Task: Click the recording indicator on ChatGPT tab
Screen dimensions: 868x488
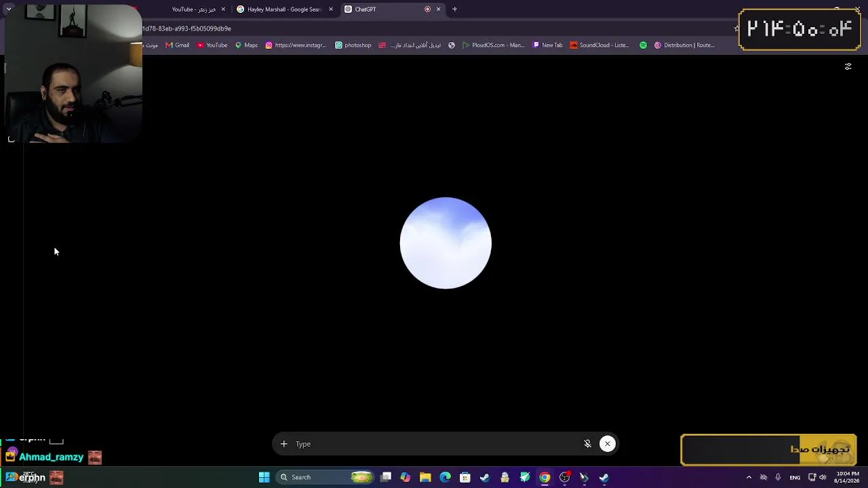Action: [427, 9]
